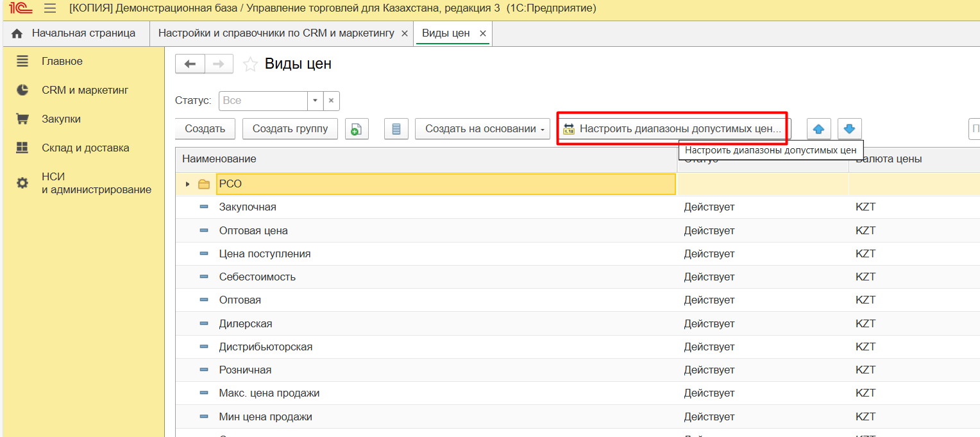Open the 1C hamburger main menu

tap(50, 8)
